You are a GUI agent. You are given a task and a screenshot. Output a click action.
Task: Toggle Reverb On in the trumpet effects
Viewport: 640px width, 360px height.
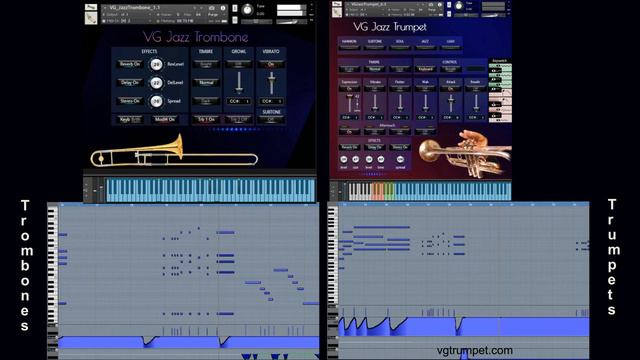[x=349, y=147]
